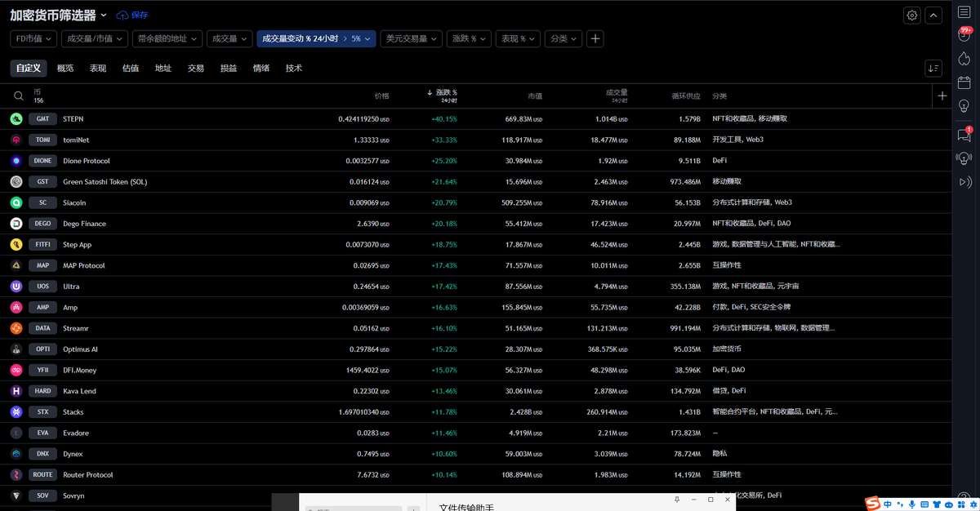Click the Green Satoshi Token (SOL) name
The width and height of the screenshot is (980, 511).
(105, 182)
